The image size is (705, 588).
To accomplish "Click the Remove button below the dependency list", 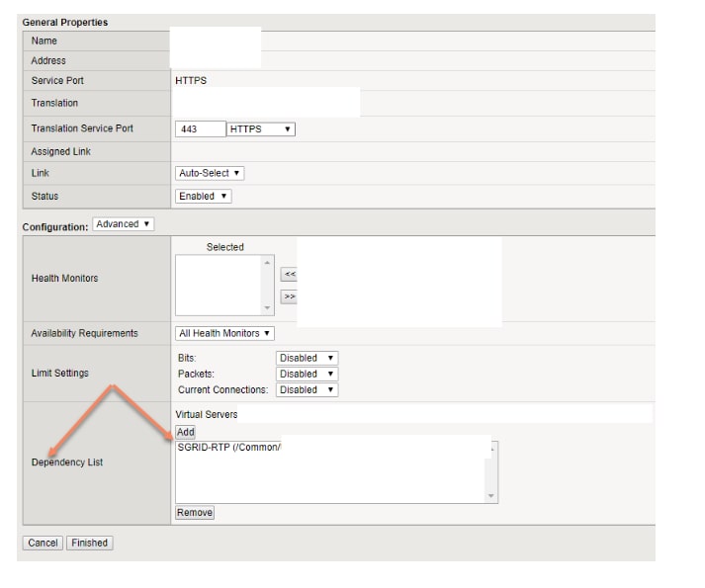I will [195, 513].
